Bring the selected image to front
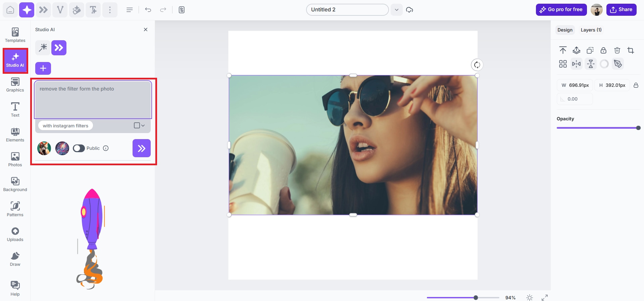Screen dimensions: 644x301 click(563, 50)
